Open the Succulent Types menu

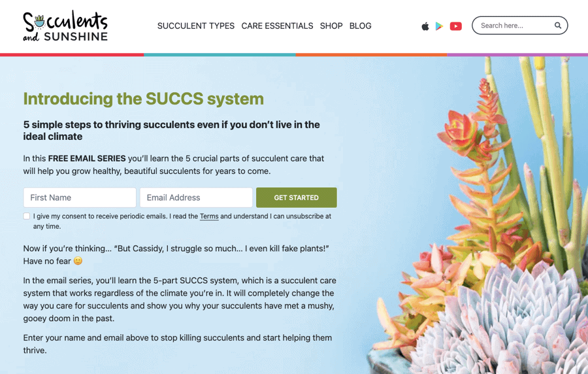pyautogui.click(x=196, y=26)
